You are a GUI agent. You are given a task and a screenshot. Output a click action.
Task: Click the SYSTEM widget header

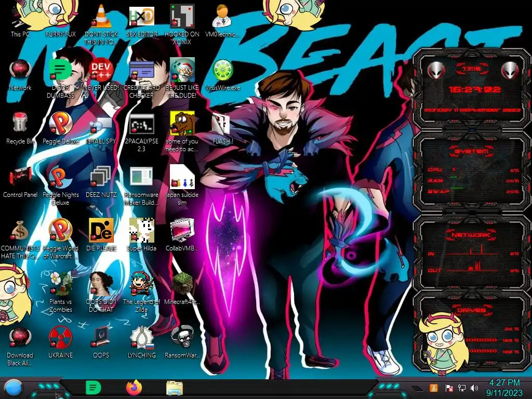(472, 151)
